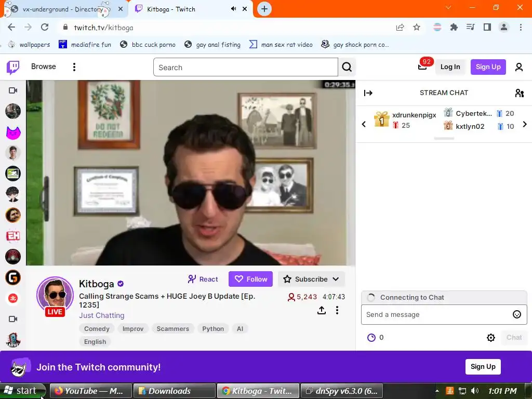Select the Python tag
The width and height of the screenshot is (532, 399).
click(x=213, y=328)
